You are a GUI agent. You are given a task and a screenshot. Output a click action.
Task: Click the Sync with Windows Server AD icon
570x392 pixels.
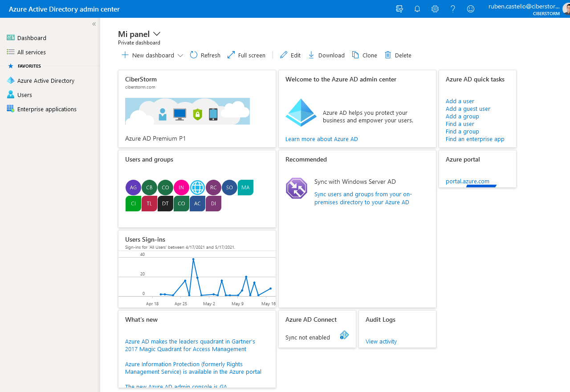click(297, 188)
